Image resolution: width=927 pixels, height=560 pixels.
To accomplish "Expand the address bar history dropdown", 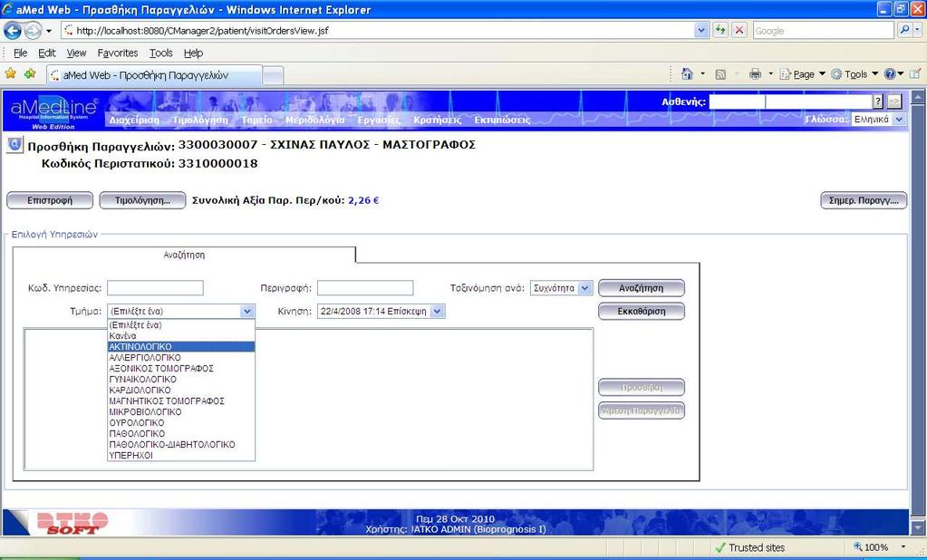I will click(701, 30).
